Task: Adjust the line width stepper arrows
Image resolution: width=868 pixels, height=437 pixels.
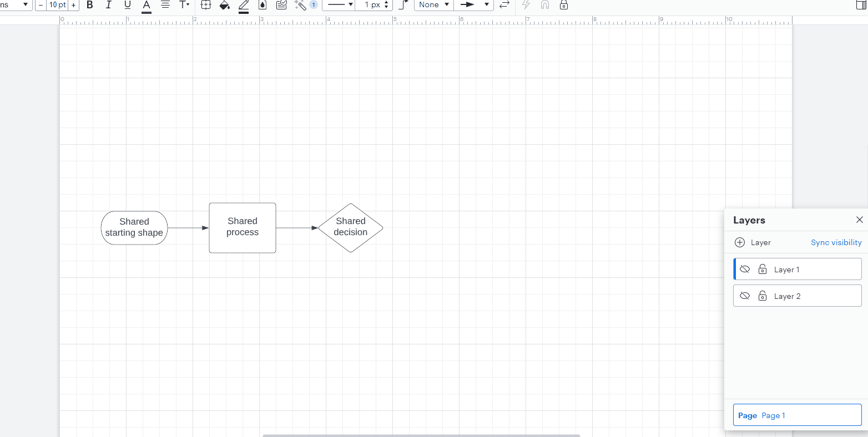Action: [x=387, y=4]
